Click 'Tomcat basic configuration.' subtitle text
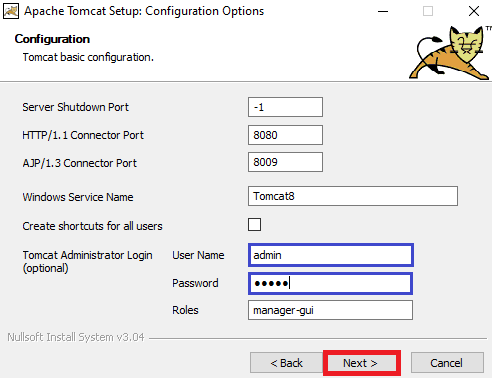 click(x=88, y=57)
